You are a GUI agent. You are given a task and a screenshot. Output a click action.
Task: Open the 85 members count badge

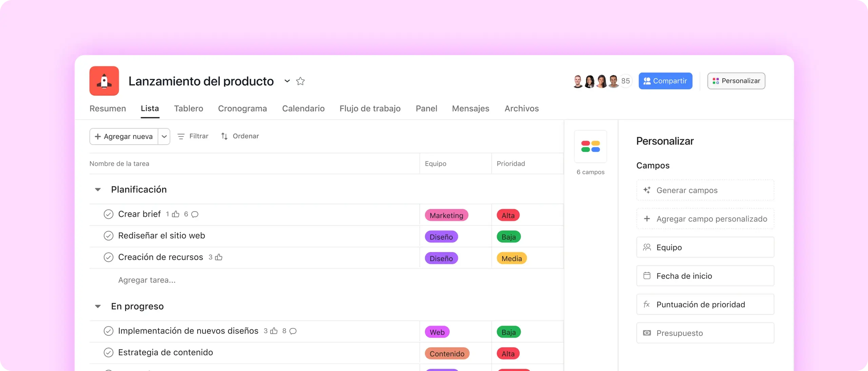626,81
